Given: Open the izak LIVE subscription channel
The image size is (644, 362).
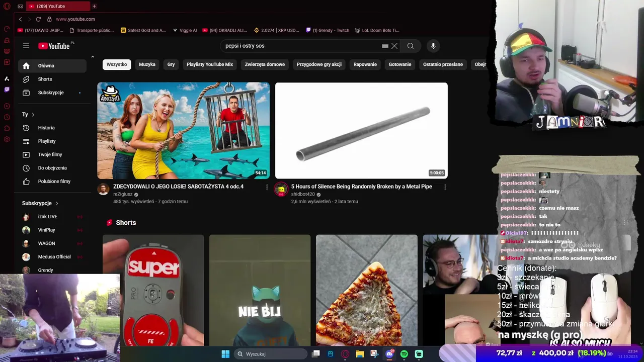Looking at the screenshot, I should 52,217.
